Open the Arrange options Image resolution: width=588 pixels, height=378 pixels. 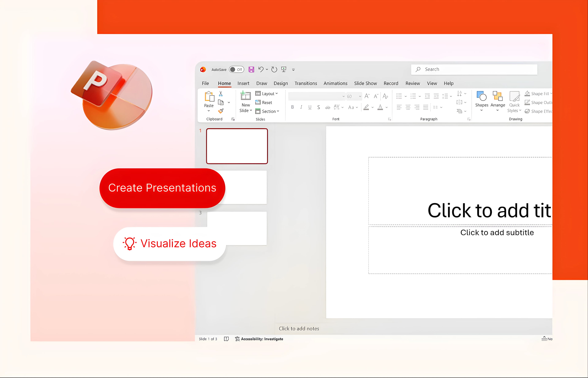pos(498,101)
